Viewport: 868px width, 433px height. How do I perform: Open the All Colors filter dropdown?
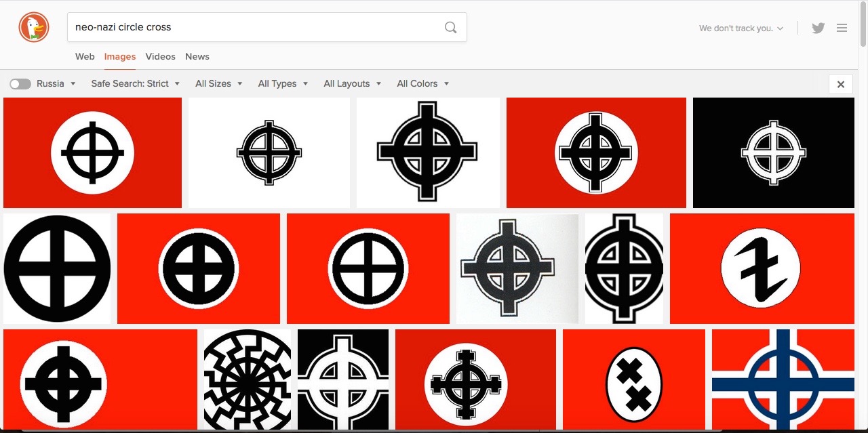tap(422, 84)
